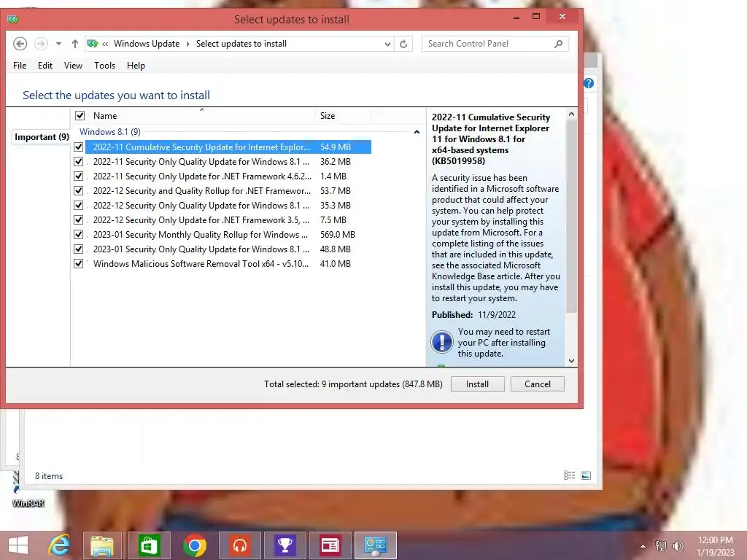
Task: Open the File menu
Action: click(20, 66)
